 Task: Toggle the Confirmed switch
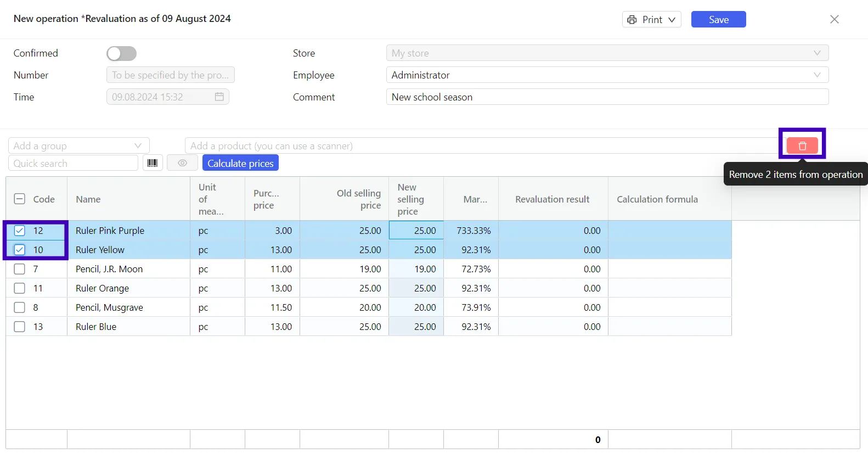pyautogui.click(x=121, y=53)
